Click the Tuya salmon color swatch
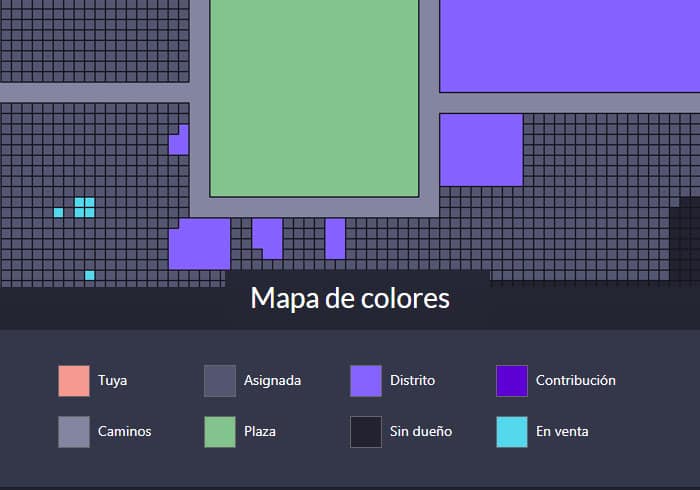Image resolution: width=700 pixels, height=490 pixels. pos(74,381)
